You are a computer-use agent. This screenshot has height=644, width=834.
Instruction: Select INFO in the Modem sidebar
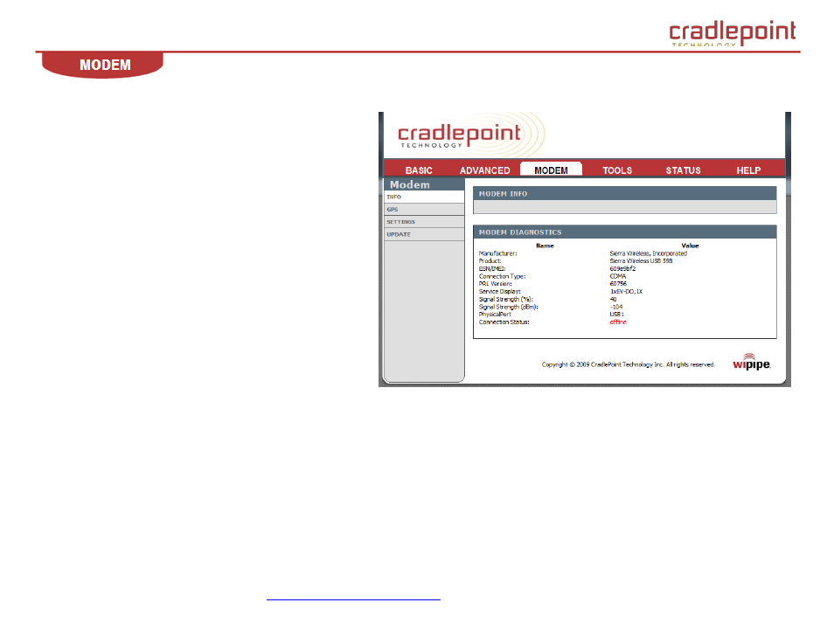click(424, 197)
